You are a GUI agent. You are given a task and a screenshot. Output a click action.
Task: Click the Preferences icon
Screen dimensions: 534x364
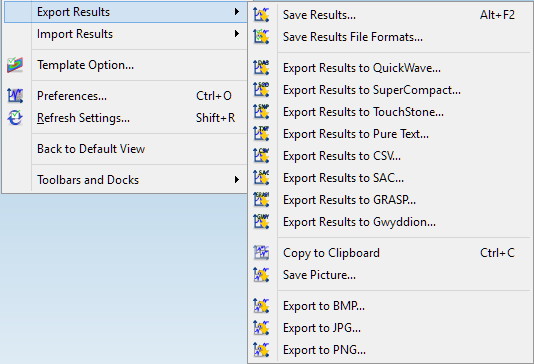[x=15, y=96]
